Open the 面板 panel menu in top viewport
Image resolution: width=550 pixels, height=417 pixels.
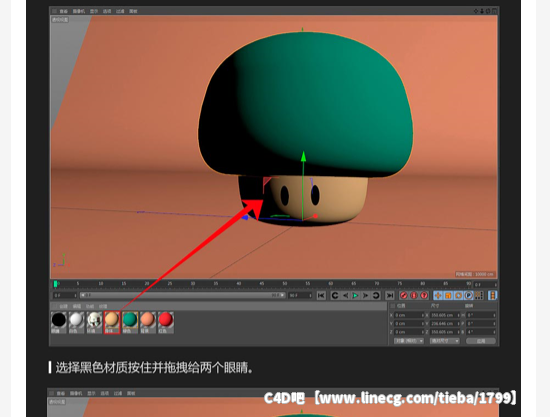(133, 11)
